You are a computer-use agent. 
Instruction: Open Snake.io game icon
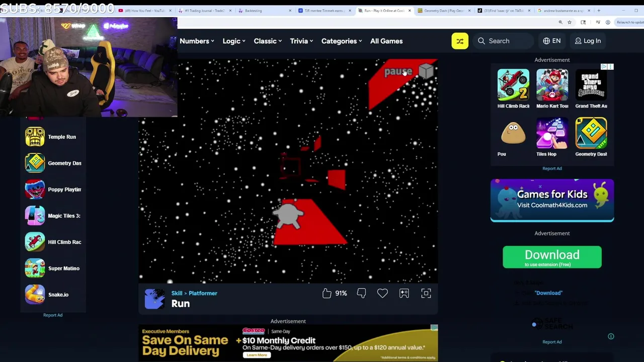point(35,295)
